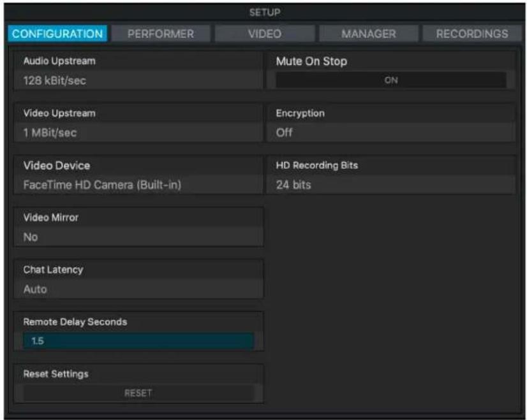Click the Video Mirror label
The width and height of the screenshot is (527, 420).
pyautogui.click(x=51, y=217)
